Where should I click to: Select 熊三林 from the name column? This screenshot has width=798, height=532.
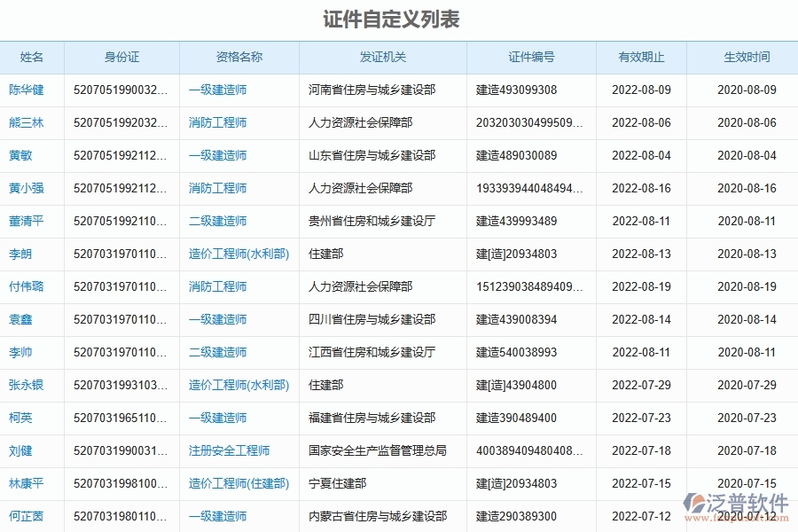28,122
